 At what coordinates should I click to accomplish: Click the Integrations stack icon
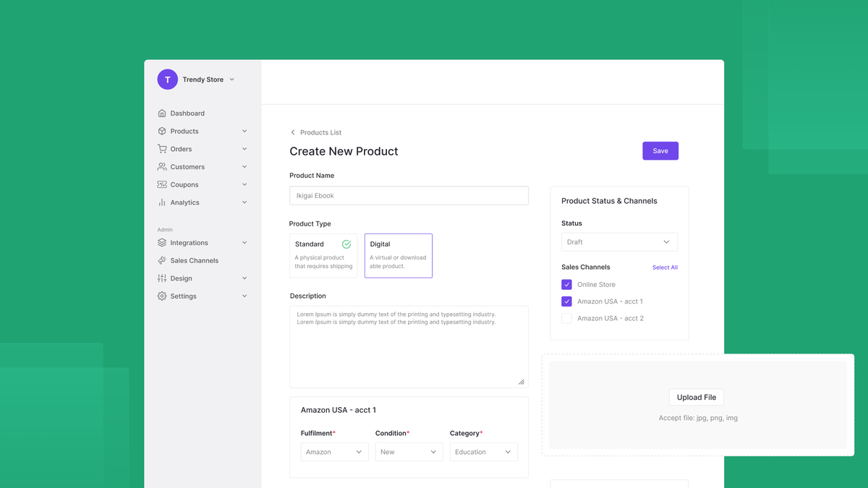[x=162, y=242]
